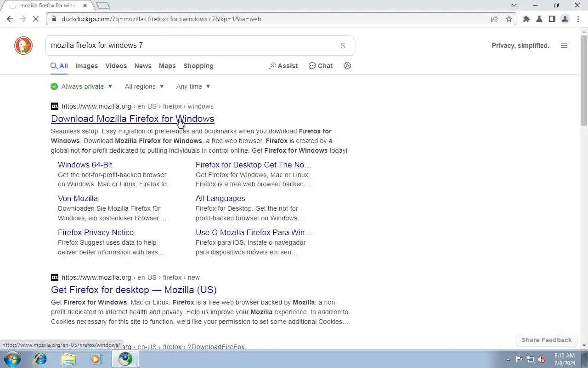Click the browser address bar URL
The width and height of the screenshot is (588, 368).
(162, 19)
